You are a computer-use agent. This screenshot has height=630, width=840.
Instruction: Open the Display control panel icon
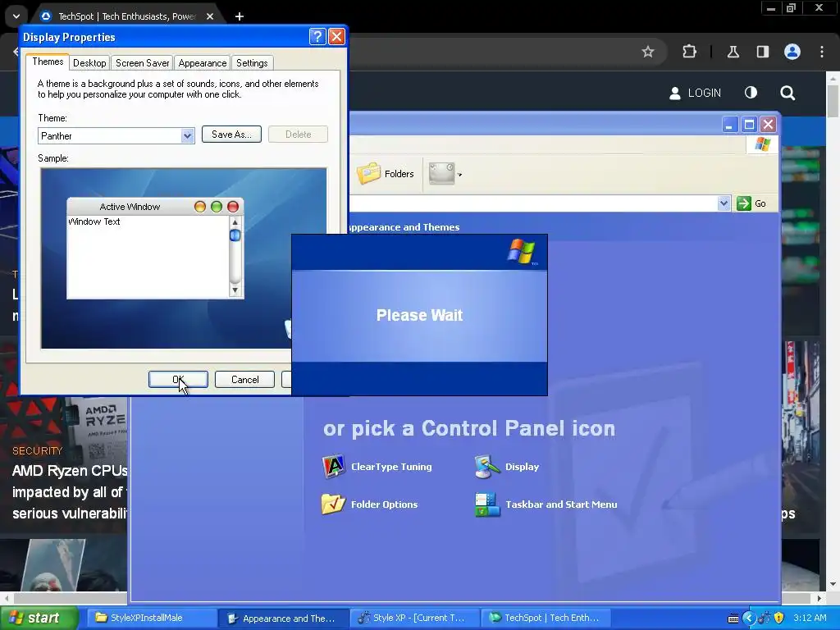pyautogui.click(x=487, y=467)
